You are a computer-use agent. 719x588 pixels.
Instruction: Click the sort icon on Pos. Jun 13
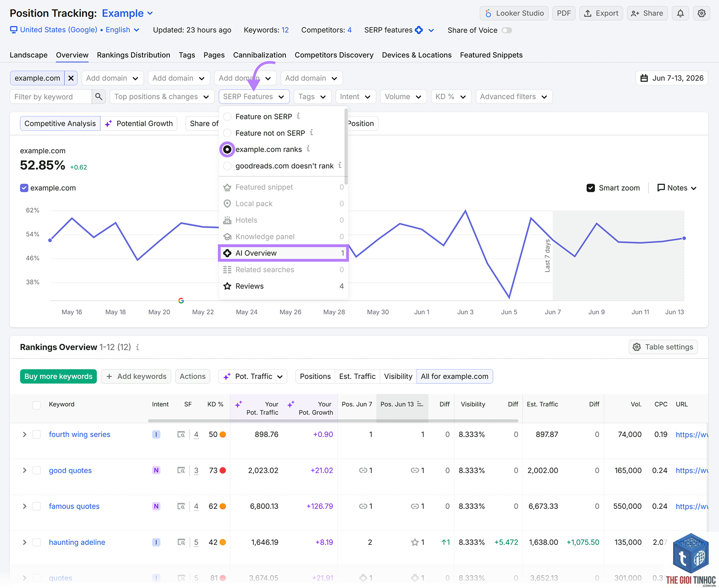point(420,404)
